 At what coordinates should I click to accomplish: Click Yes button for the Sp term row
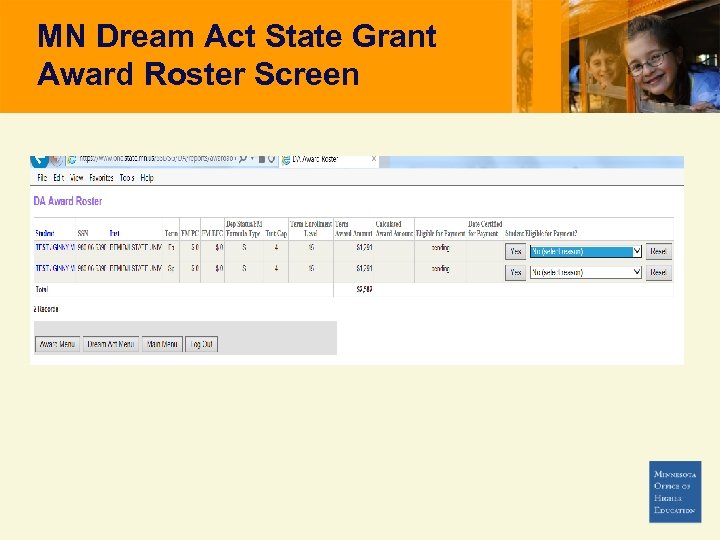pos(515,272)
